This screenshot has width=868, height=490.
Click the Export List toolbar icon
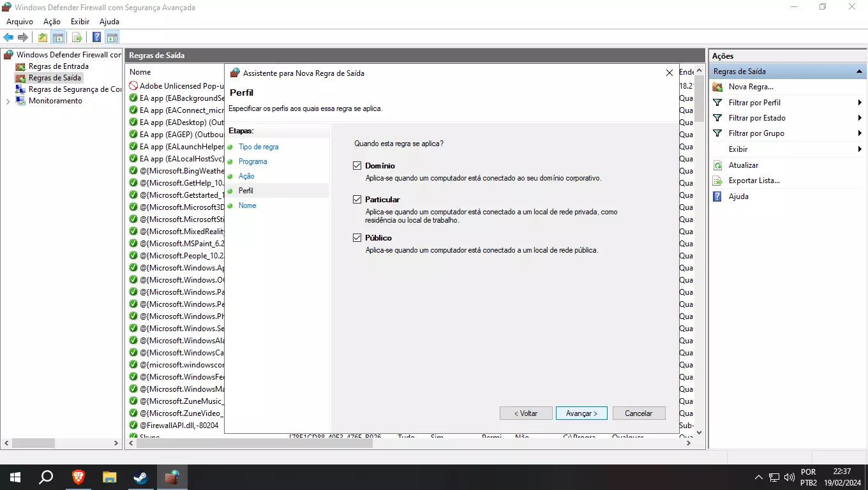click(x=77, y=37)
